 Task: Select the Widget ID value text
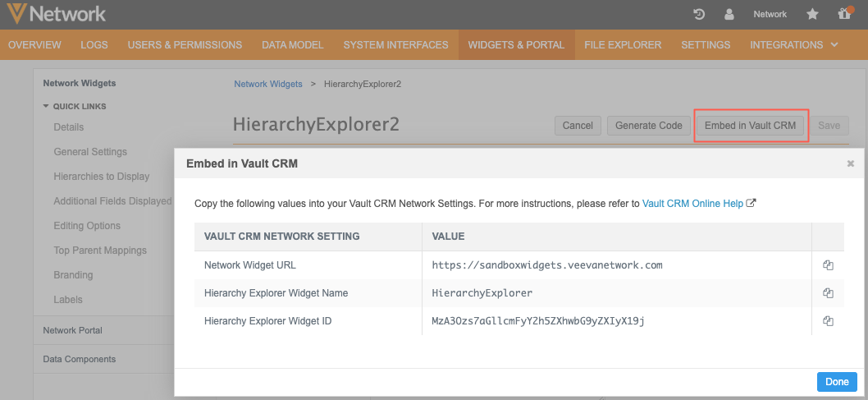coord(538,321)
